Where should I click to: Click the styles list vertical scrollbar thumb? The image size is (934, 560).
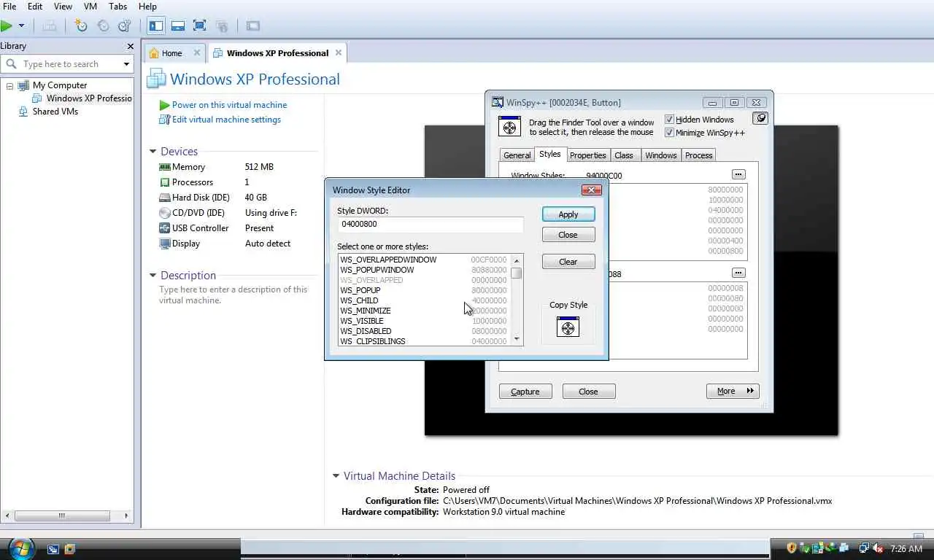click(x=517, y=273)
